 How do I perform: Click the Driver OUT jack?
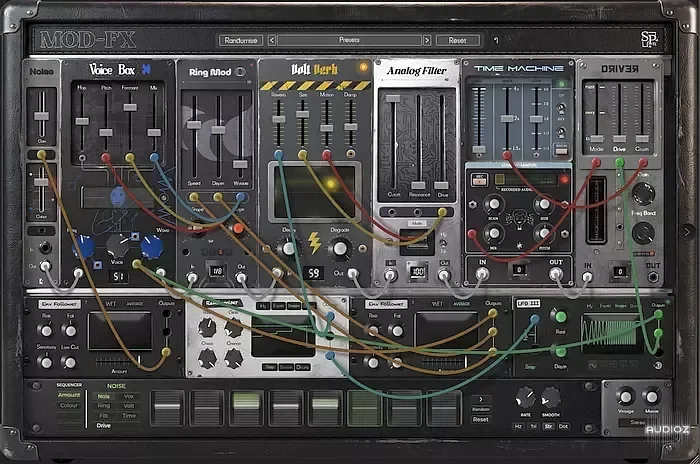(x=653, y=277)
